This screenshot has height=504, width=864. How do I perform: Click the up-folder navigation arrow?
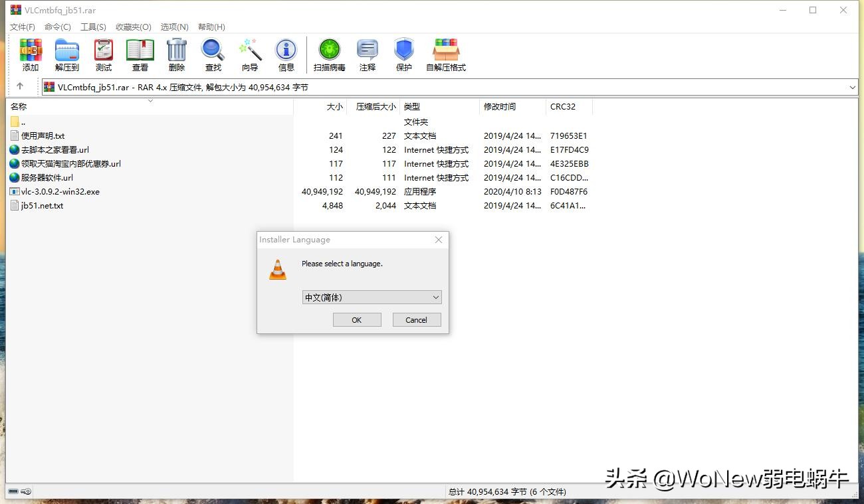click(20, 86)
